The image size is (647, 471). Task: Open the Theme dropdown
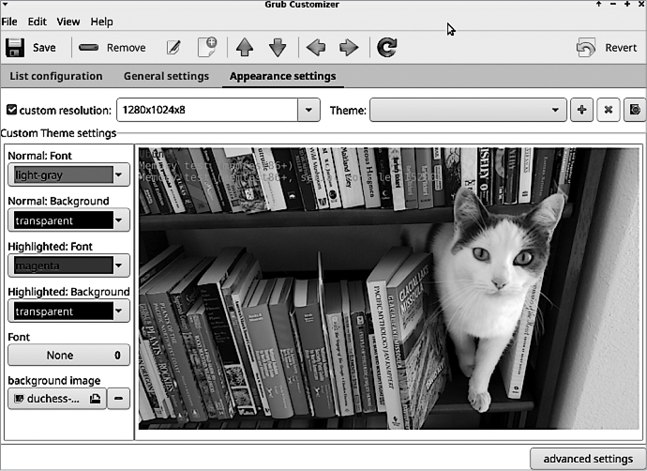click(x=466, y=110)
